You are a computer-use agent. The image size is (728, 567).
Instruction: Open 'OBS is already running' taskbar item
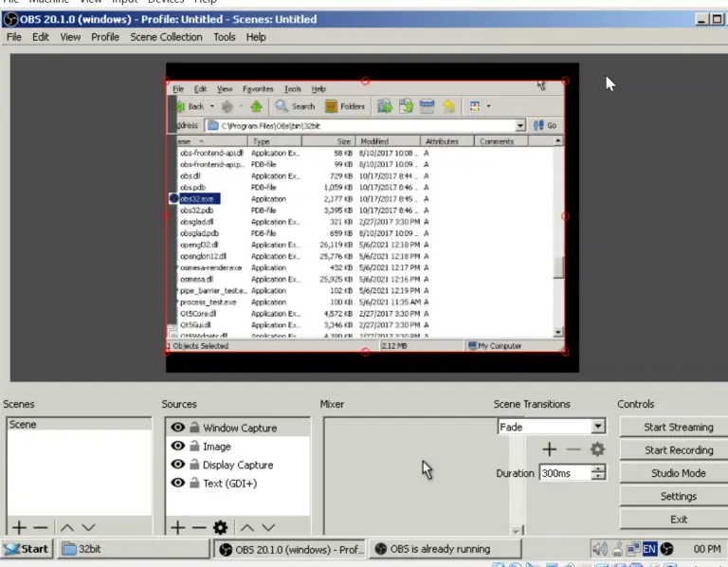[x=446, y=549]
